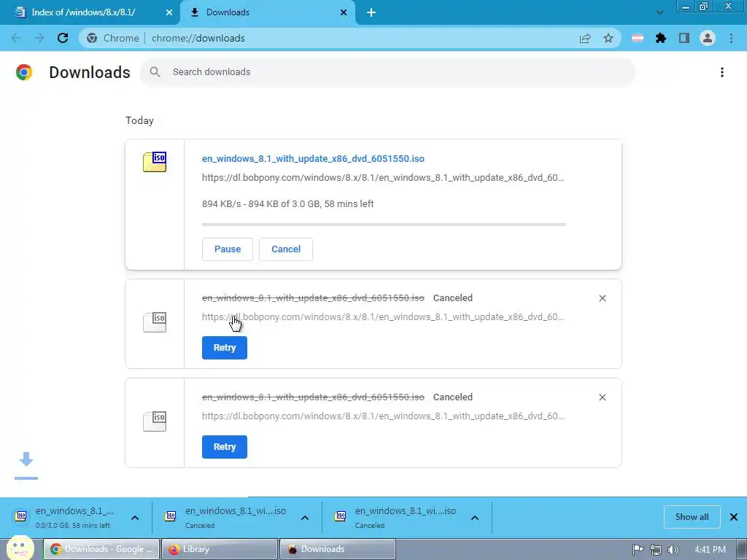This screenshot has height=560, width=747.
Task: Click the volume speaker tray icon
Action: (x=673, y=550)
